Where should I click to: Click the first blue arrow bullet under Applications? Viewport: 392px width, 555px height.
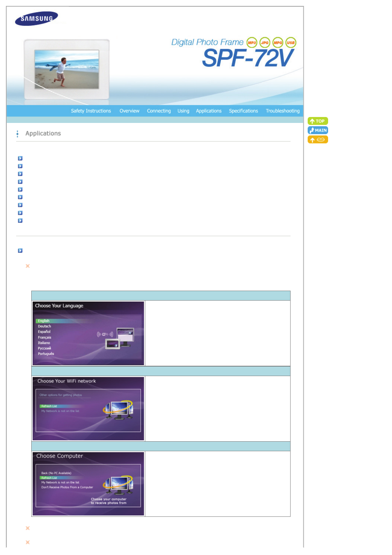click(20, 158)
